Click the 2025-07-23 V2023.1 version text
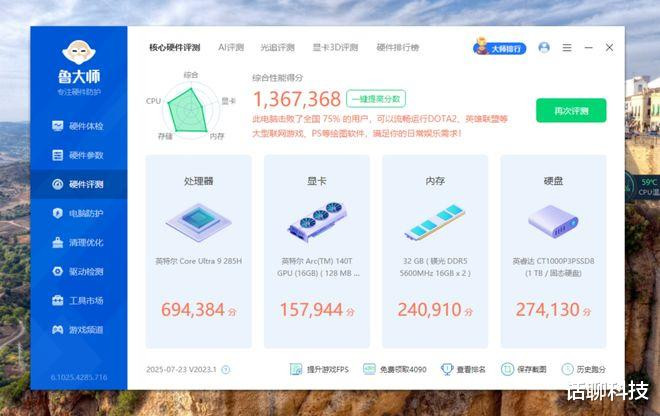 pos(181,370)
